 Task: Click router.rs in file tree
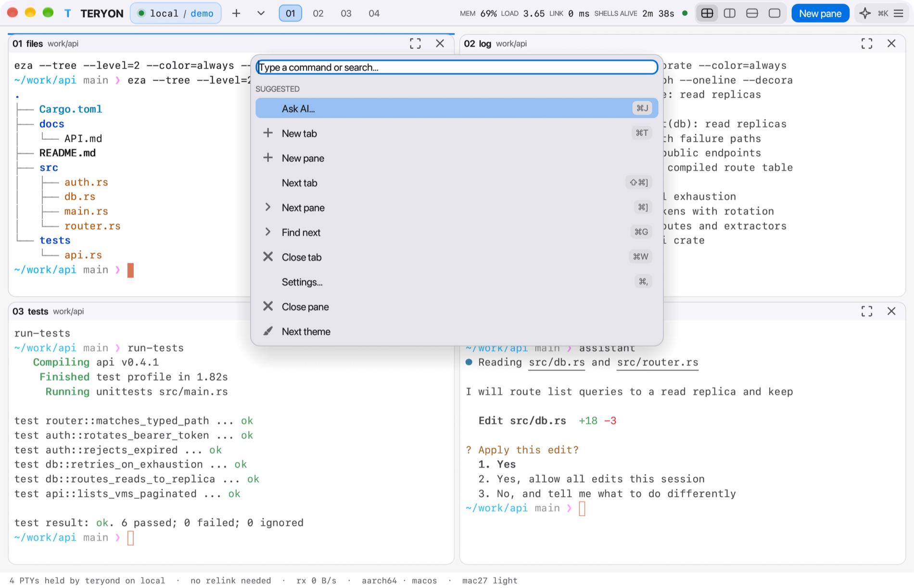(x=92, y=226)
